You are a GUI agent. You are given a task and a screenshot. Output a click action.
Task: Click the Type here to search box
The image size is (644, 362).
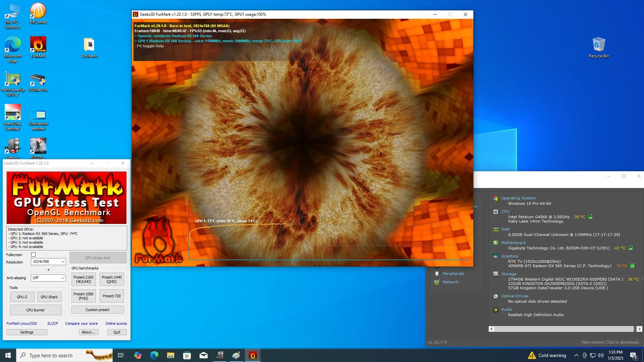64,355
